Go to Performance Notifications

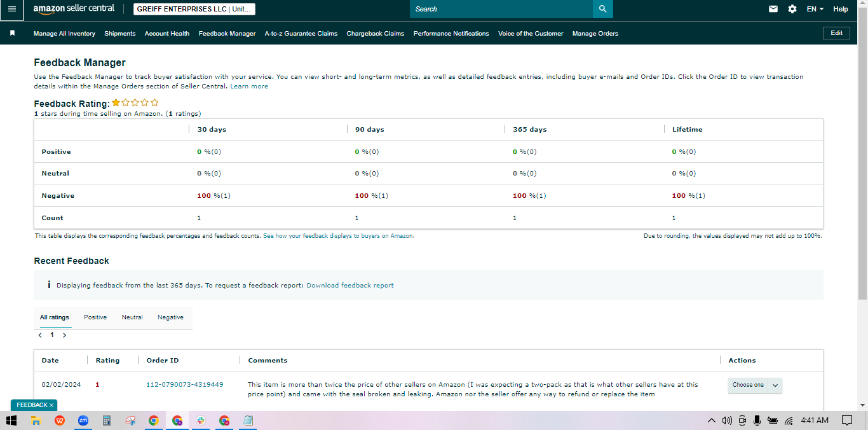[x=451, y=34]
